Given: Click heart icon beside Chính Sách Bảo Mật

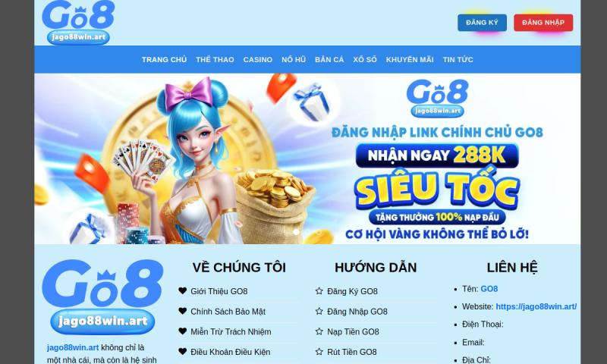Looking at the screenshot, I should pos(183,311).
